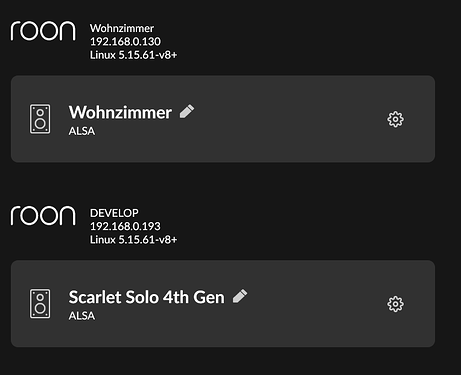Select the Wohnzimmer device name
461x375 pixels.
coord(120,112)
